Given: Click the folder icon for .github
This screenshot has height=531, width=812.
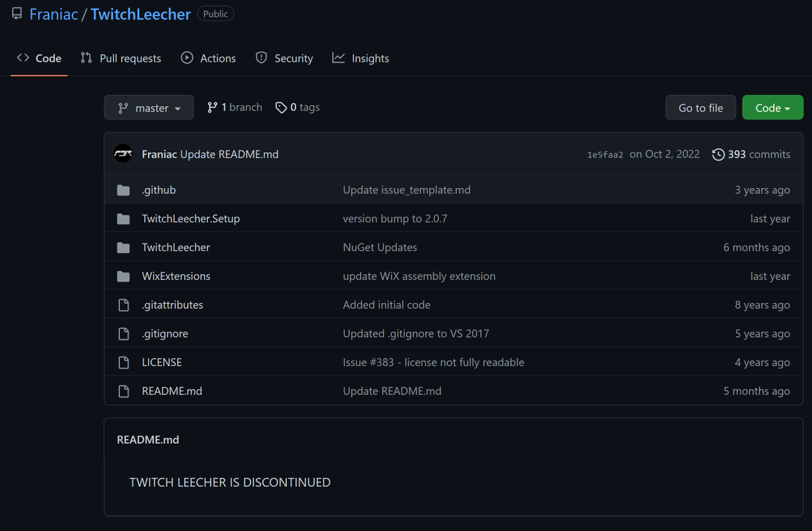Looking at the screenshot, I should click(x=123, y=190).
